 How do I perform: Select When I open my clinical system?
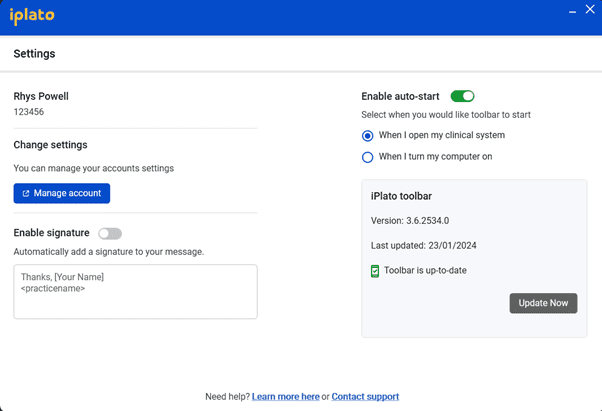pos(367,135)
